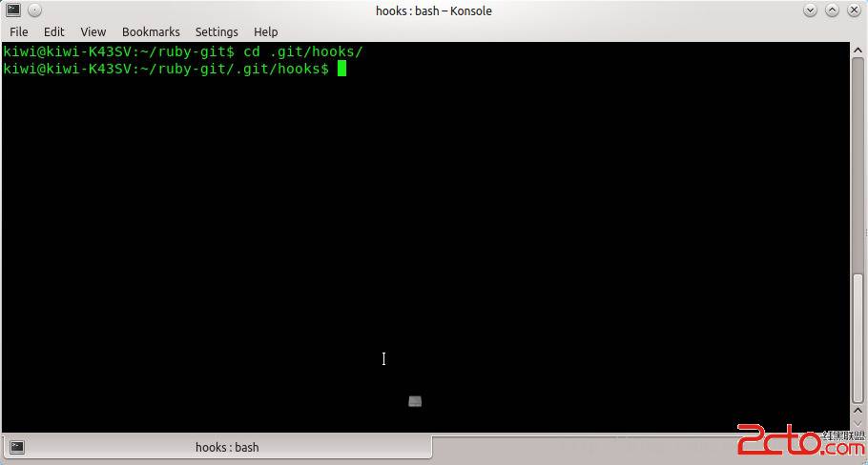Open the View menu

click(x=93, y=32)
